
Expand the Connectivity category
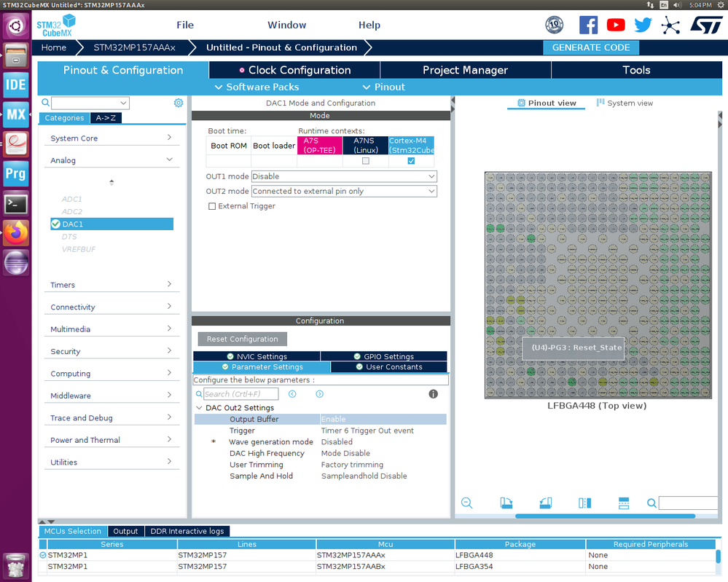click(x=111, y=307)
